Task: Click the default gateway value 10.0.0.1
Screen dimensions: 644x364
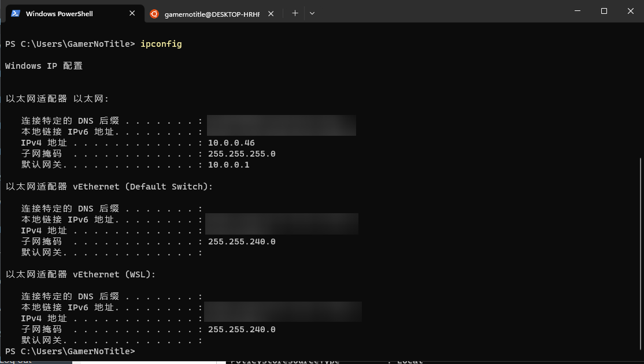Action: tap(228, 165)
